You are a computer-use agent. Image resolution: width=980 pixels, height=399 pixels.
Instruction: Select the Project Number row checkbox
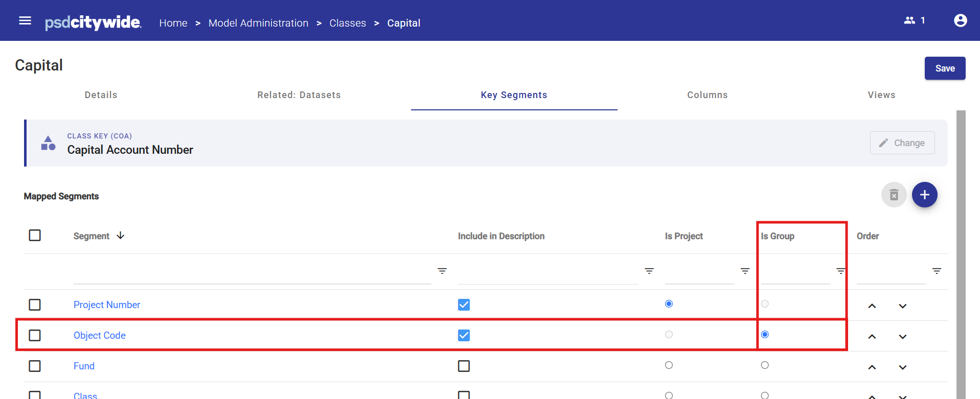35,304
